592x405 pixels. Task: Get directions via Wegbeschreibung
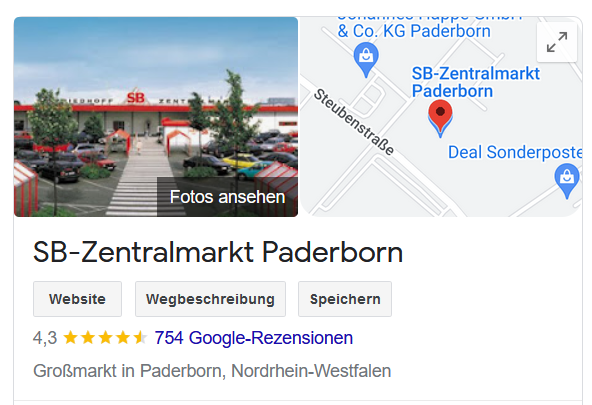(x=210, y=299)
